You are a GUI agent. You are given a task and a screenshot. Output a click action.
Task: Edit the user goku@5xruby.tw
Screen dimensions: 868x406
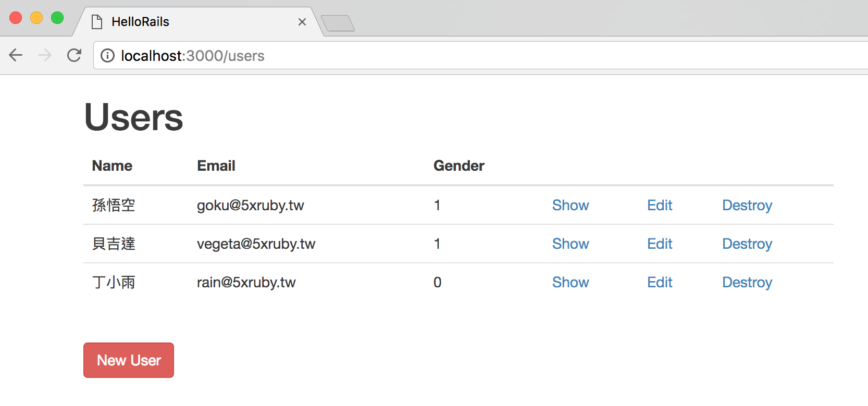[660, 205]
